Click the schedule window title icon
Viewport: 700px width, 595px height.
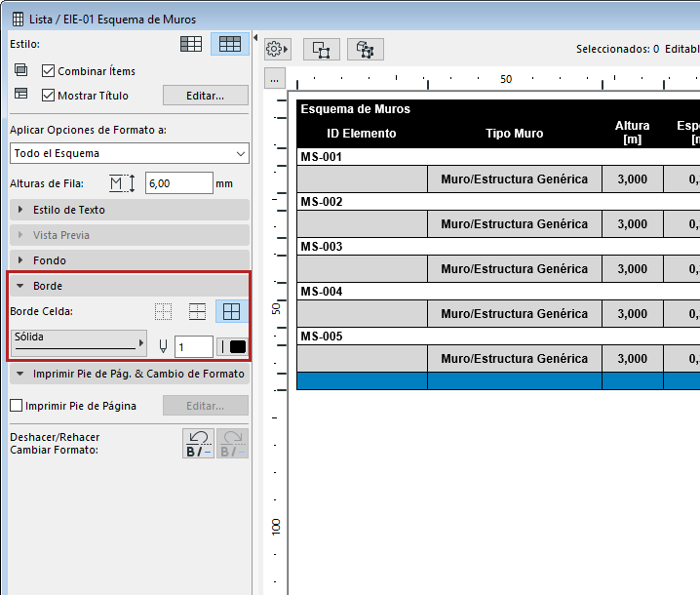[18, 20]
